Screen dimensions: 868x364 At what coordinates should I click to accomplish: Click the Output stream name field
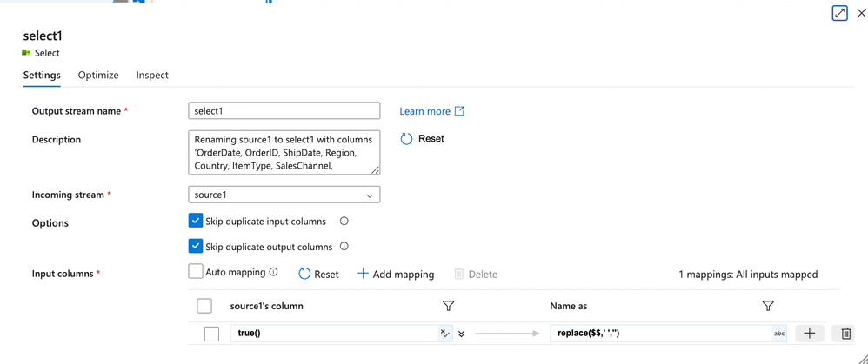point(284,111)
